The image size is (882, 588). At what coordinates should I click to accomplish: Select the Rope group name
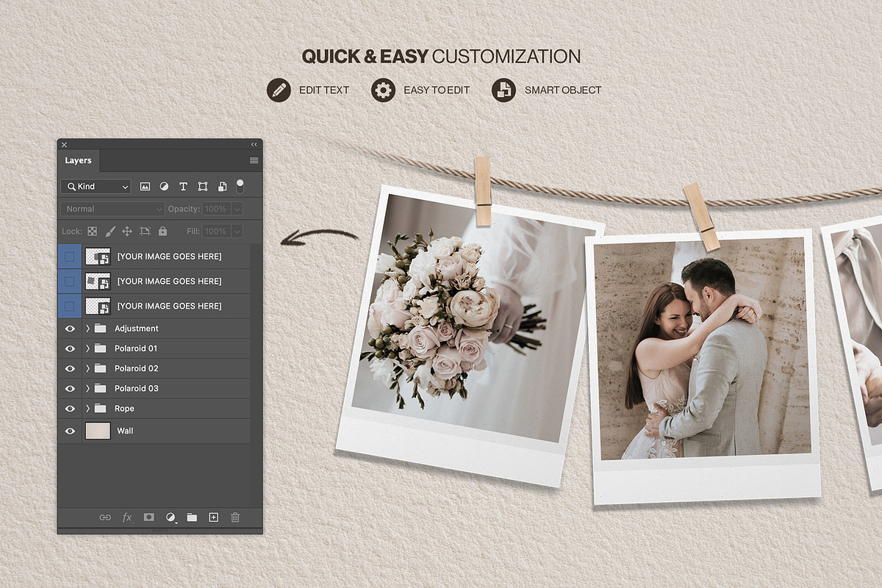pyautogui.click(x=124, y=409)
